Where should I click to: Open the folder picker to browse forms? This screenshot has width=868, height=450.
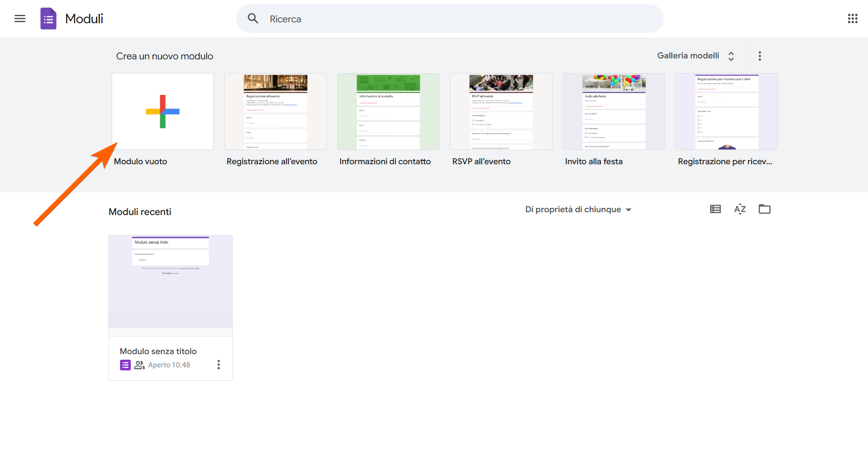(764, 209)
